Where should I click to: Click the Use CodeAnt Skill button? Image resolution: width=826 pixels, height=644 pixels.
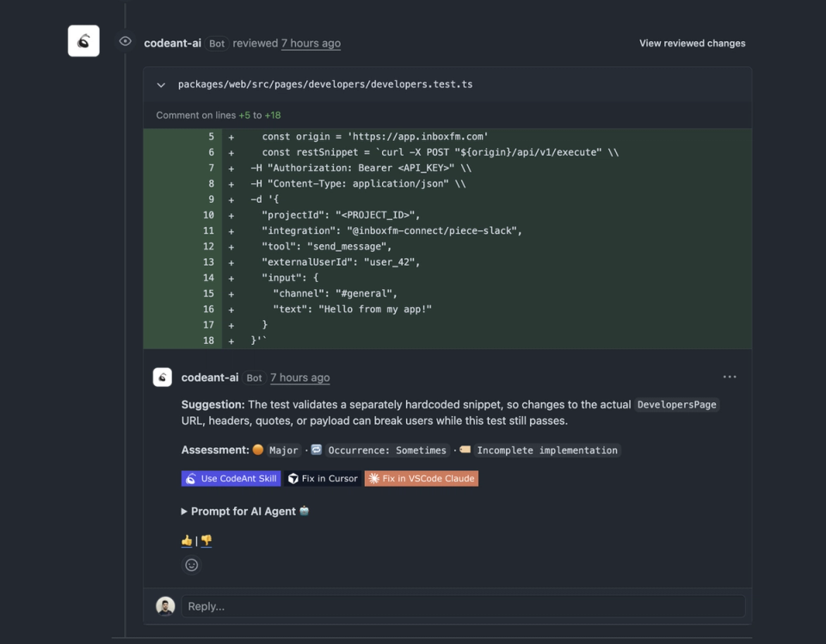click(x=231, y=478)
